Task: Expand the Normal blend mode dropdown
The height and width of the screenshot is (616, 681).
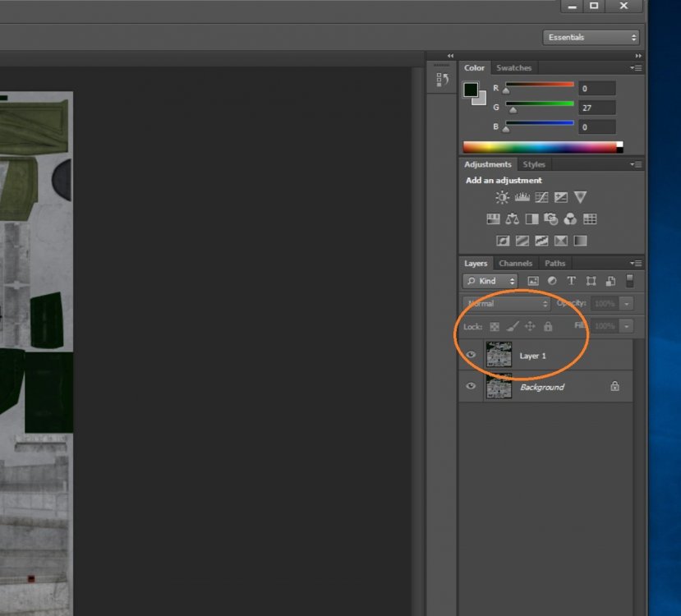Action: [x=506, y=304]
